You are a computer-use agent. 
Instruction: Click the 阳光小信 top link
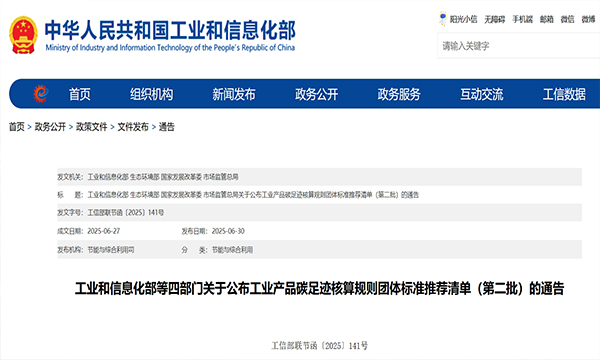[463, 19]
